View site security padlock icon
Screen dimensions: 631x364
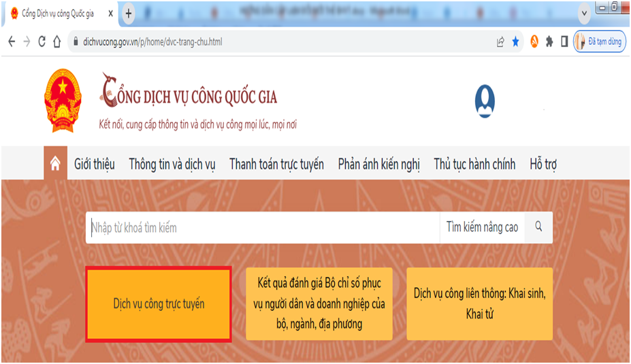(76, 42)
